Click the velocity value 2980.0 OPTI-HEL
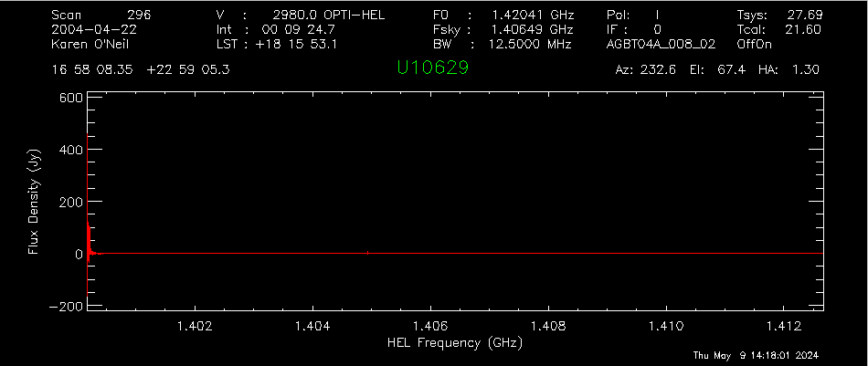868x366 pixels. tap(329, 15)
